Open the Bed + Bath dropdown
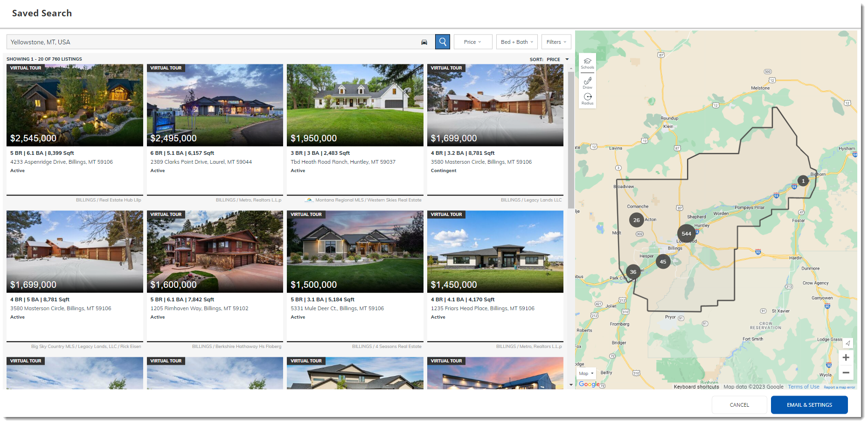 [516, 42]
